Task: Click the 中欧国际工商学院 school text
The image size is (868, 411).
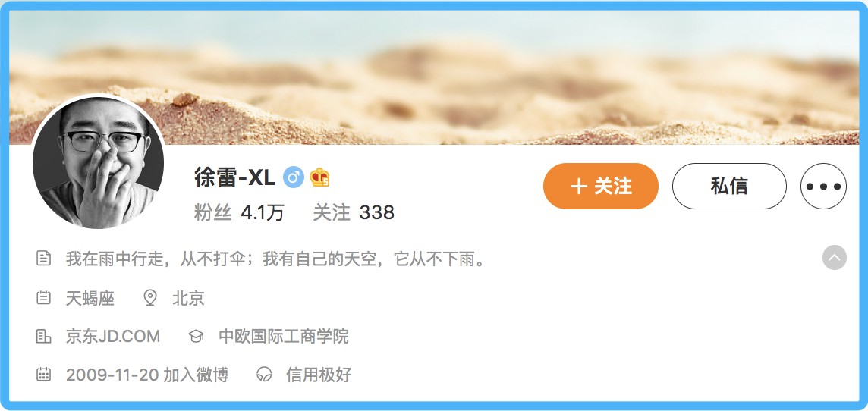Action: point(284,336)
